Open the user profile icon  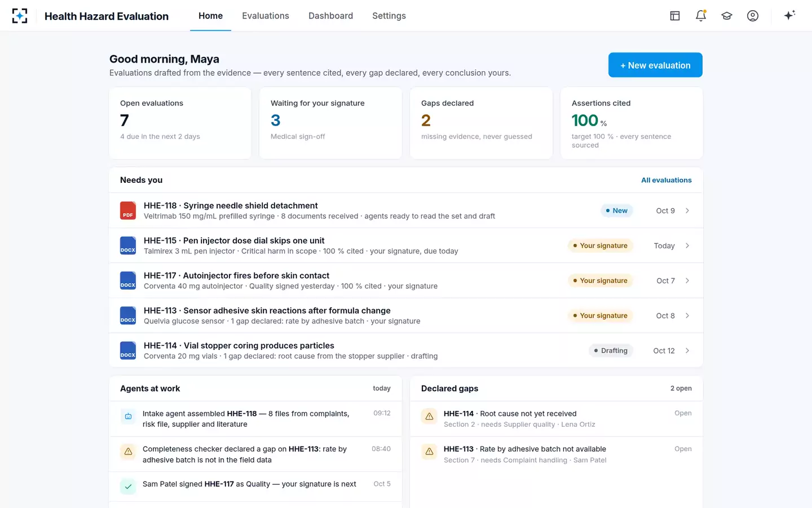tap(753, 16)
